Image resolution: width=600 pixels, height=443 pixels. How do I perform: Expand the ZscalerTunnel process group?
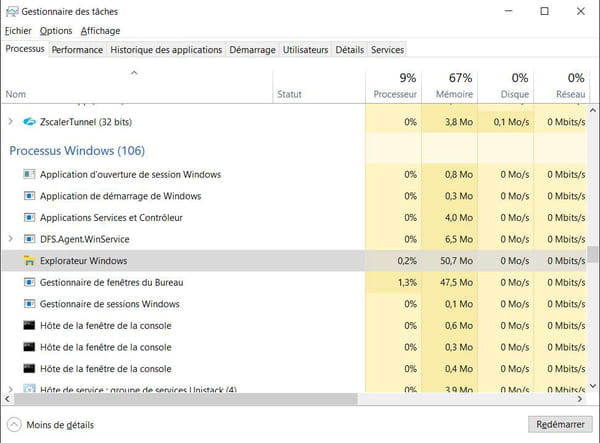[x=10, y=122]
